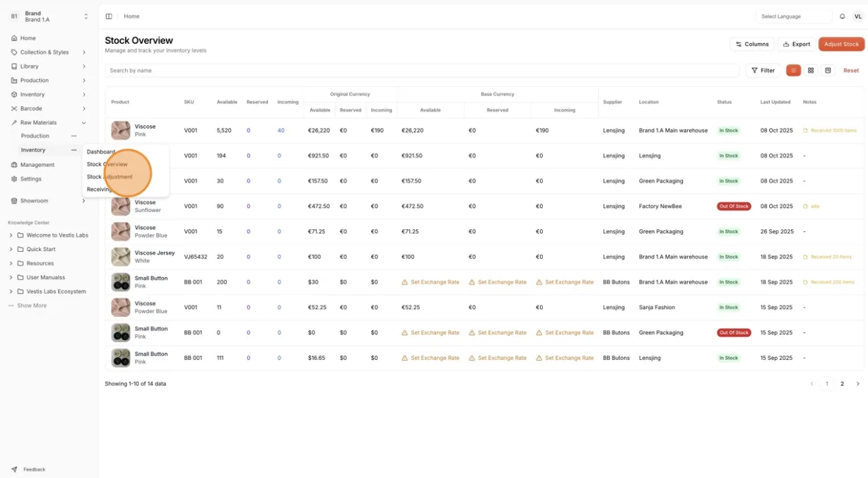The height and width of the screenshot is (478, 868).
Task: Select Dashboard in the popup menu
Action: tap(100, 152)
